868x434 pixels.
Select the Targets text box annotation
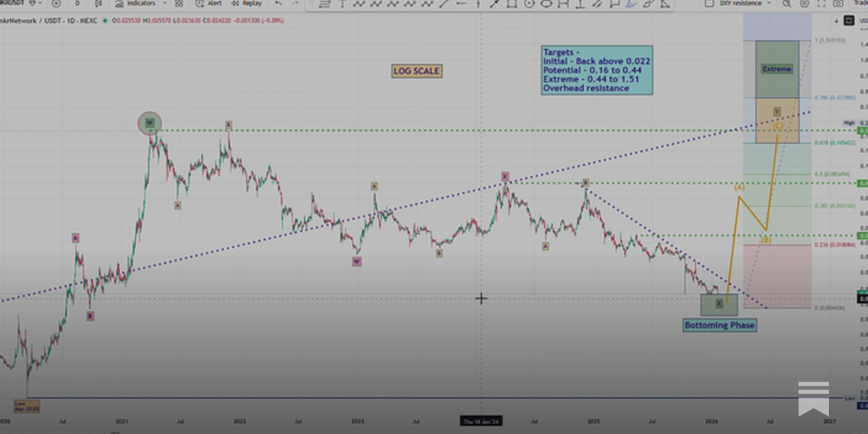click(x=597, y=71)
